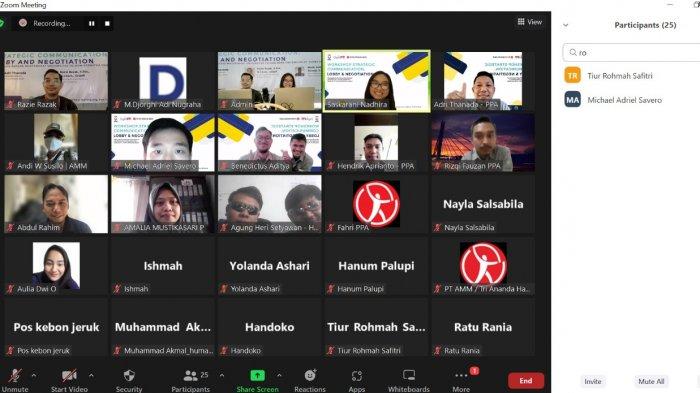Open the Reactions emoji icon
Viewport: 700px width, 393px height.
pyautogui.click(x=310, y=375)
